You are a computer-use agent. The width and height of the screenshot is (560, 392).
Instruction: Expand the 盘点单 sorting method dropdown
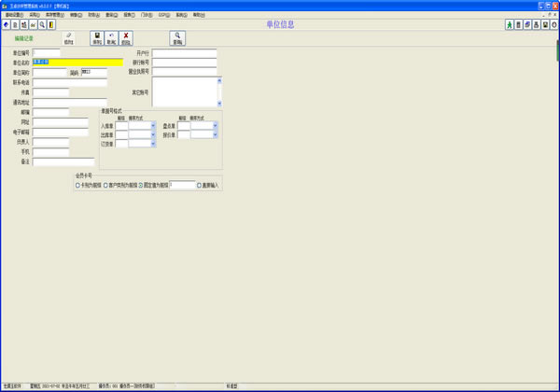[214, 125]
